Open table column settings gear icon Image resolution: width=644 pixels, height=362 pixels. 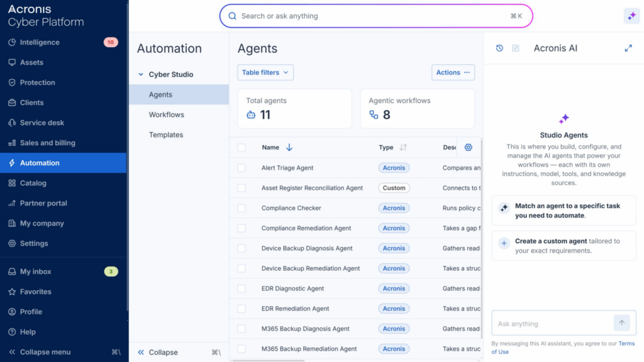coord(468,147)
